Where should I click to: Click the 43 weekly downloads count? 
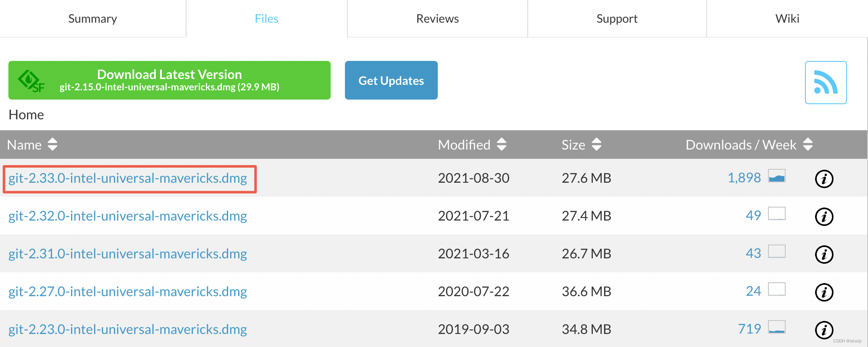tap(753, 253)
